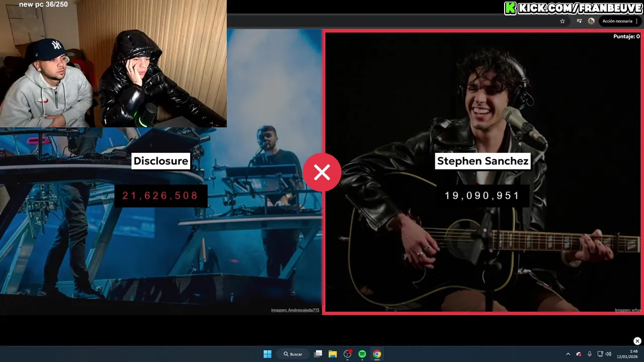Bookmark this page with the star icon
The image size is (644, 362).
[562, 21]
